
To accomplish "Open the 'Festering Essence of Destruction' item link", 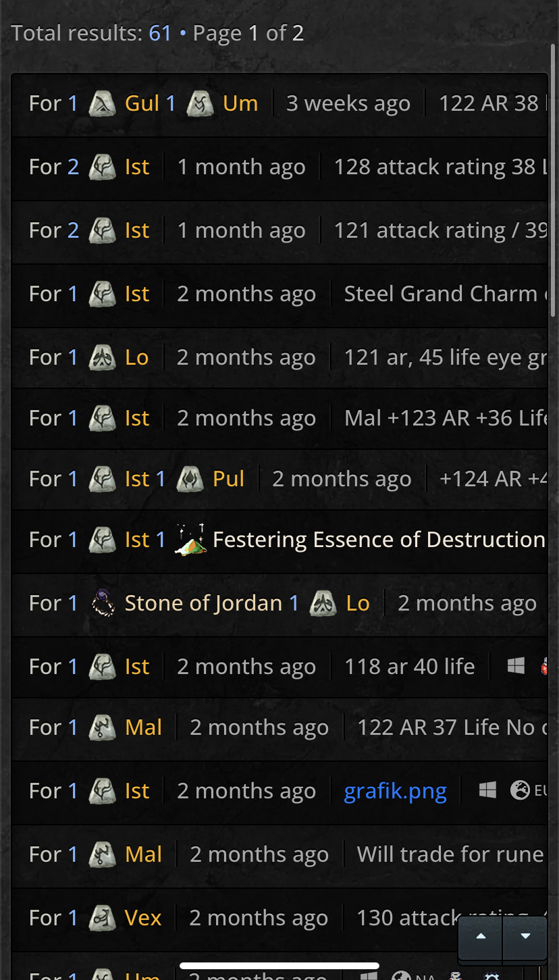I will point(379,540).
